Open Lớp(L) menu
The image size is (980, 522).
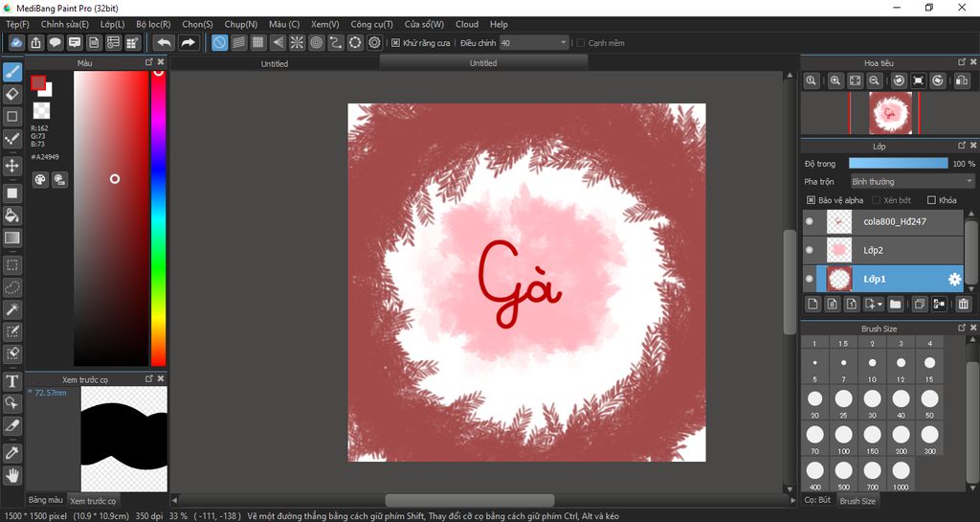point(113,24)
